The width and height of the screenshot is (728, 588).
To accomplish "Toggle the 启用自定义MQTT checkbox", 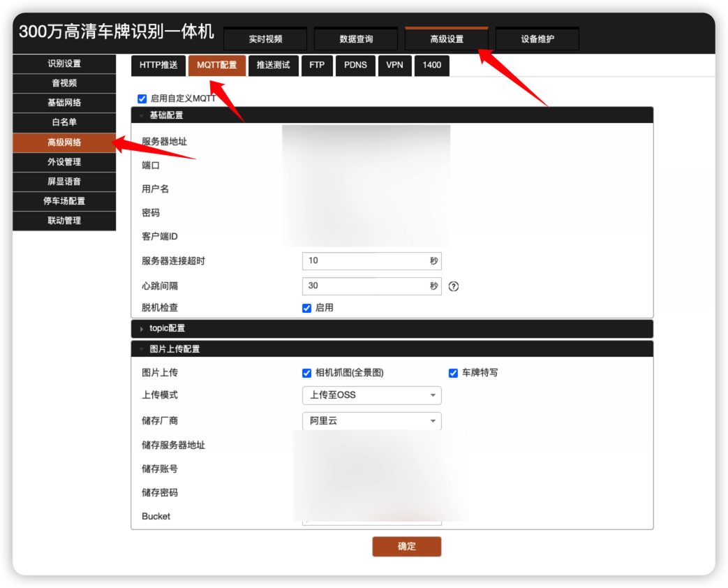I will 142,99.
